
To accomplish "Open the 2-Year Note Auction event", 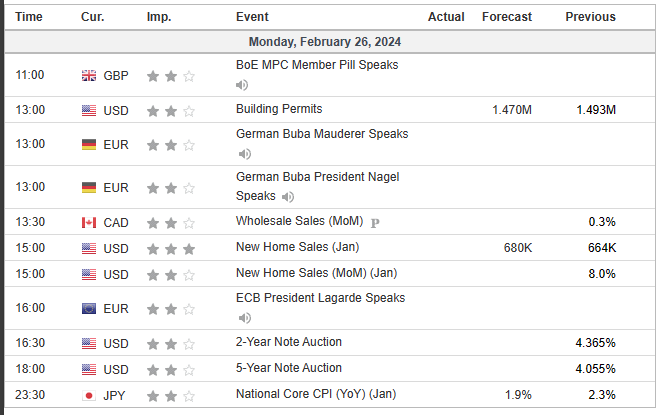I will (288, 342).
